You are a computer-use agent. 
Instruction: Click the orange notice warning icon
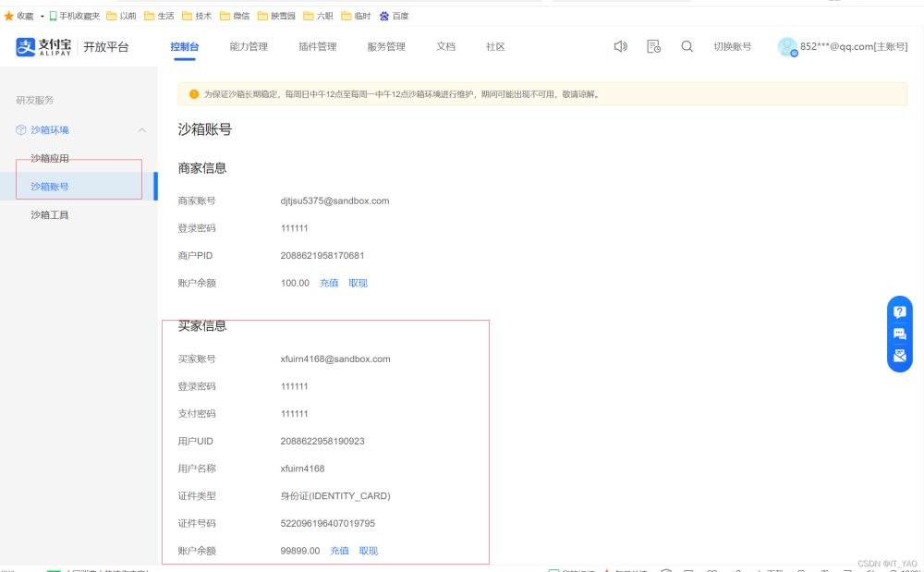click(x=194, y=94)
